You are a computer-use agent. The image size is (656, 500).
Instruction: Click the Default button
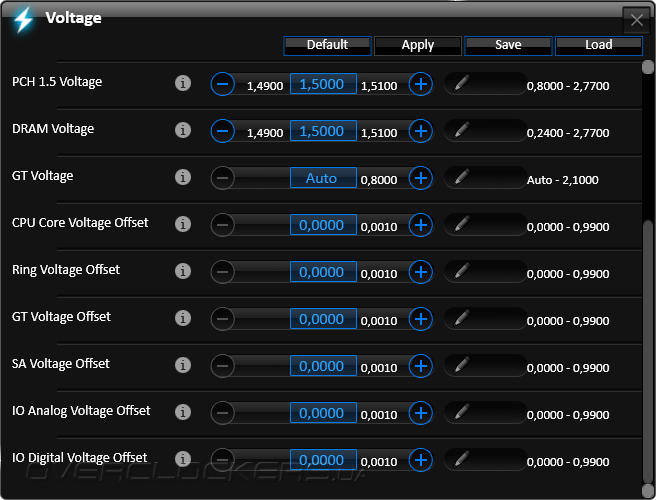pos(327,45)
